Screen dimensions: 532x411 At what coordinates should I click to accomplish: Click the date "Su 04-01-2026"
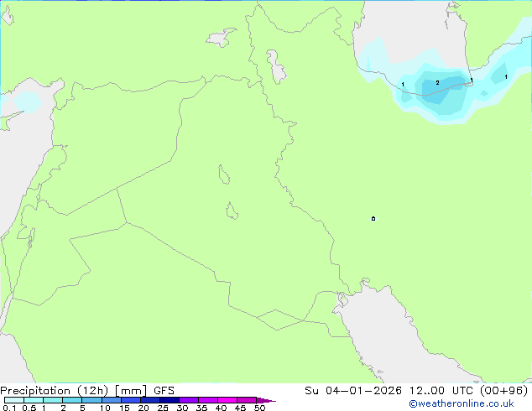point(353,391)
